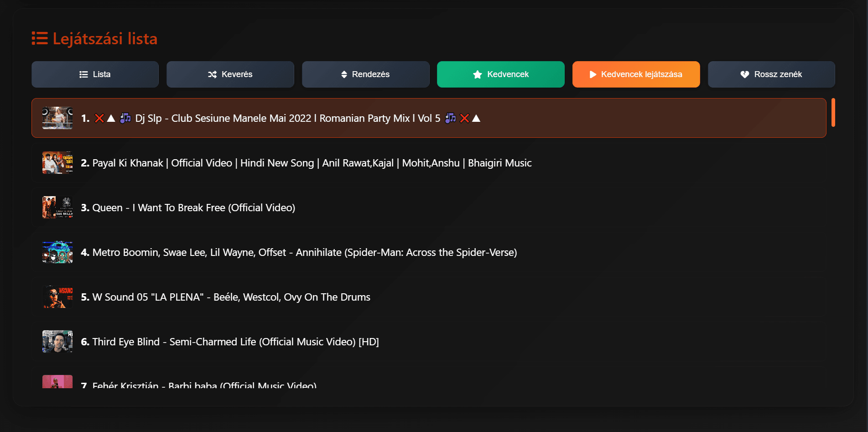Click the Metro Boomin Annihilate thumbnail
868x432 pixels.
tap(57, 252)
